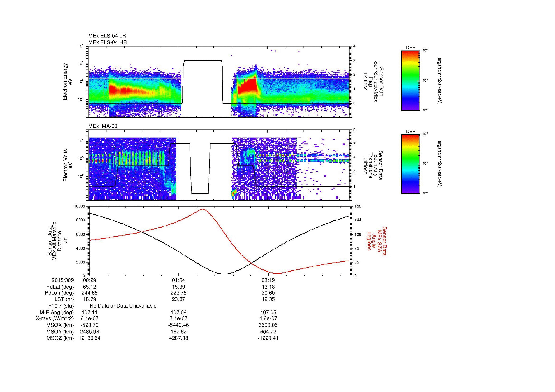Screen dimensions: 555x392
Task: Click the '10000' altitude axis tick label
Action: 80,206
